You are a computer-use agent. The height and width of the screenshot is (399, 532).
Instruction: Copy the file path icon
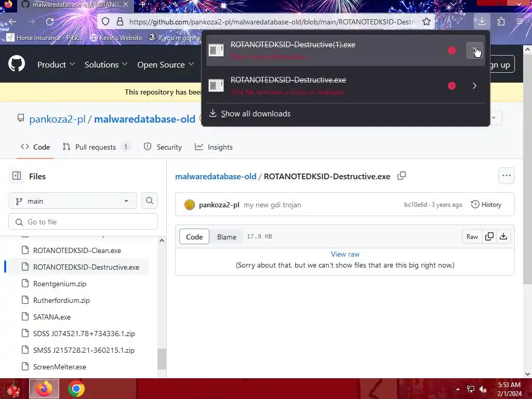coord(402,176)
